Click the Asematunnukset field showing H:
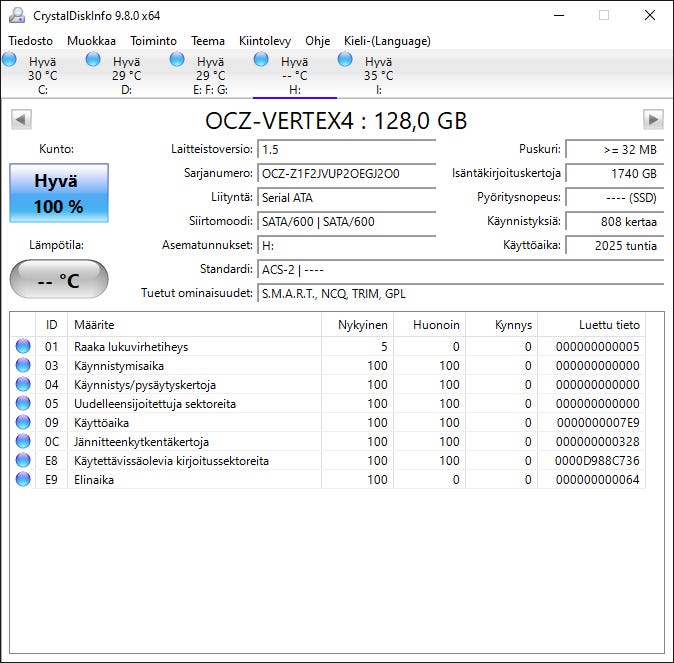The image size is (674, 663). click(346, 246)
